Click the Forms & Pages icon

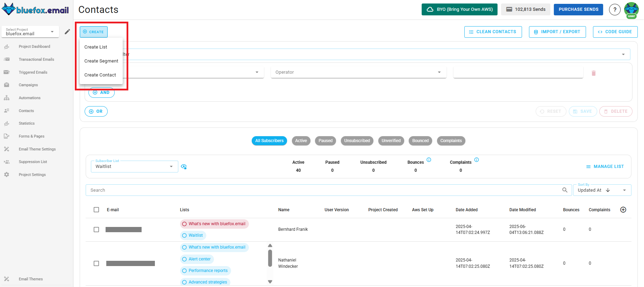tap(7, 136)
